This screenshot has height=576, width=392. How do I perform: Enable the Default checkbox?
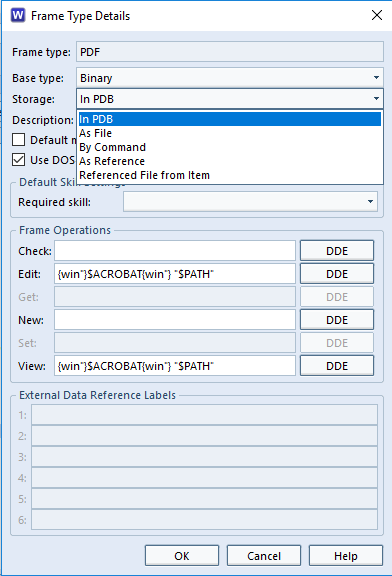click(18, 140)
